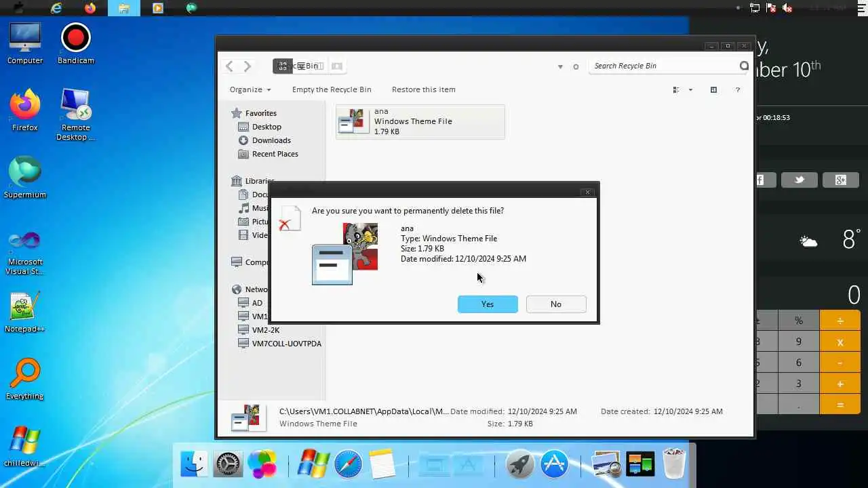Viewport: 868px width, 488px height.
Task: Open Launchpad rocket in the dock
Action: (x=520, y=464)
